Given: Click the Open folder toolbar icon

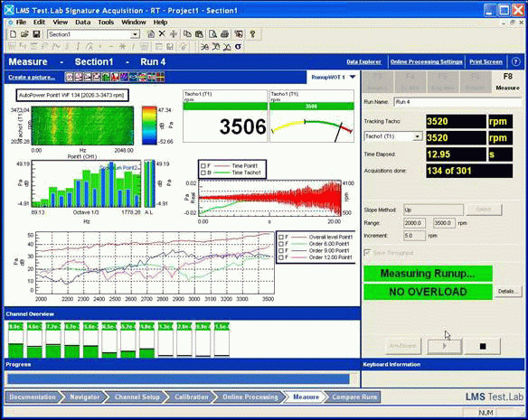Looking at the screenshot, I should (24, 34).
